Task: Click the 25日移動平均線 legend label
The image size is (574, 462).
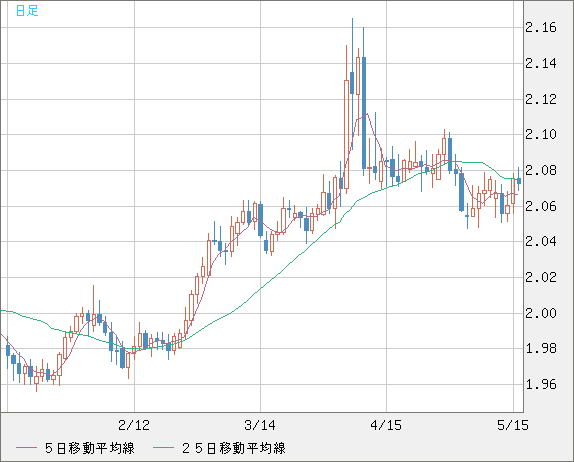Action: pyautogui.click(x=234, y=448)
